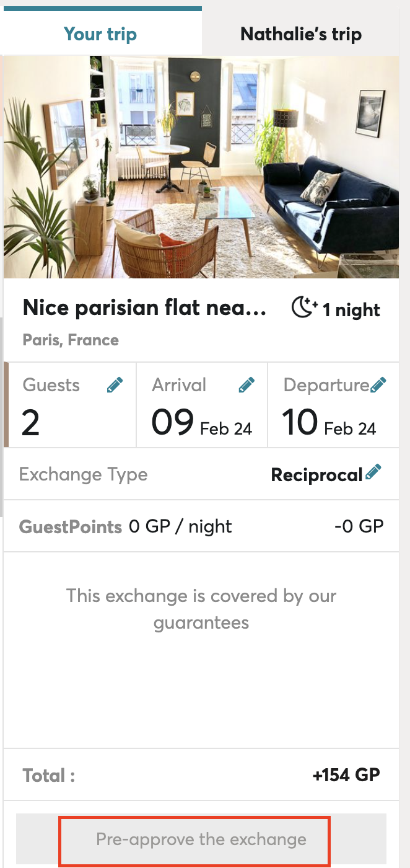Click the 10 Feb 24 departure date
This screenshot has width=410, height=868.
point(329,423)
